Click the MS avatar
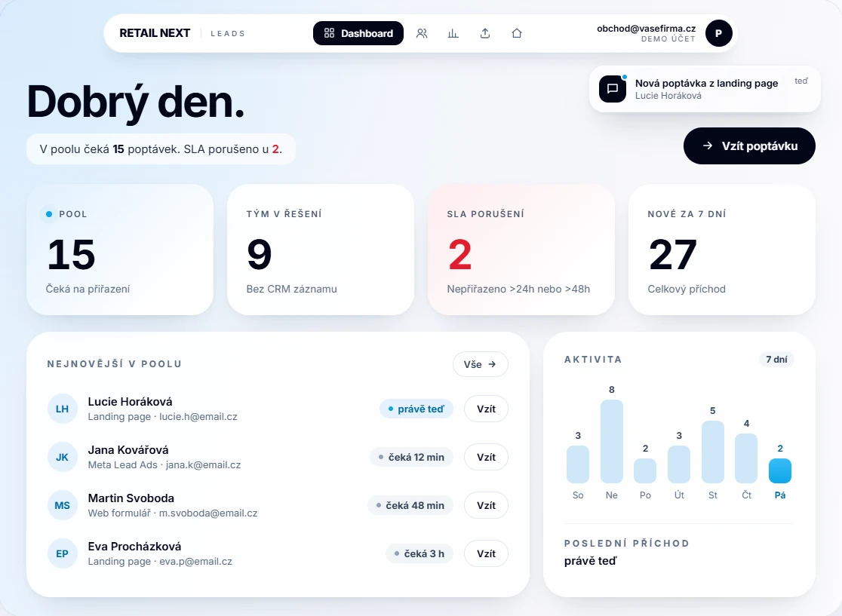This screenshot has height=616, width=842. coord(63,505)
